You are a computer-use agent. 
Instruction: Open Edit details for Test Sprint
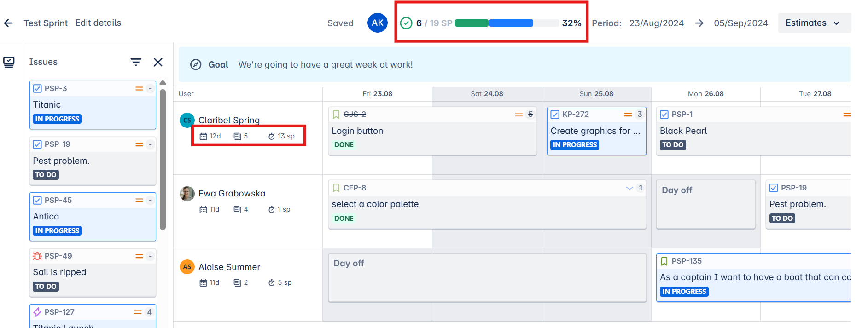click(98, 23)
